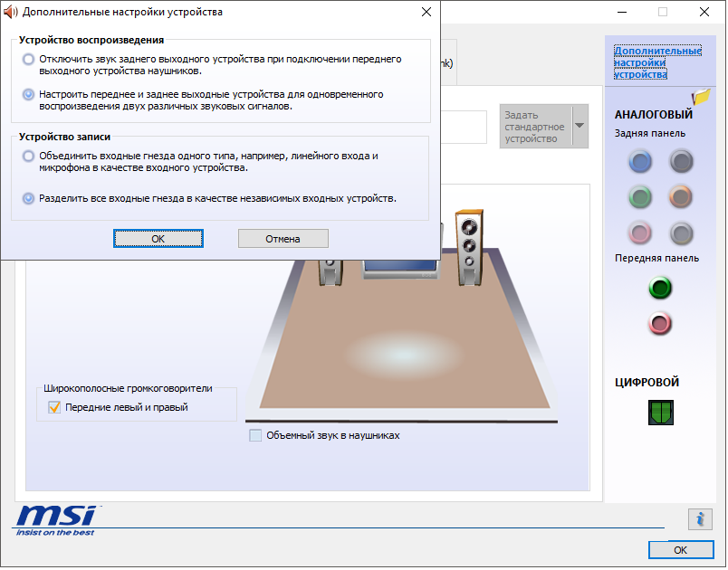Screen dimensions: 728x570
Task: Close the main audio manager window
Action: [704, 12]
